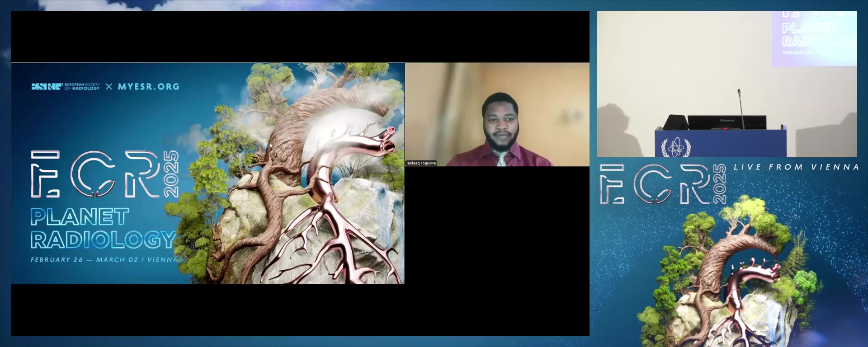Click the FEBRUARY 26 — MARCH 02 date text
The height and width of the screenshot is (347, 868).
point(85,260)
